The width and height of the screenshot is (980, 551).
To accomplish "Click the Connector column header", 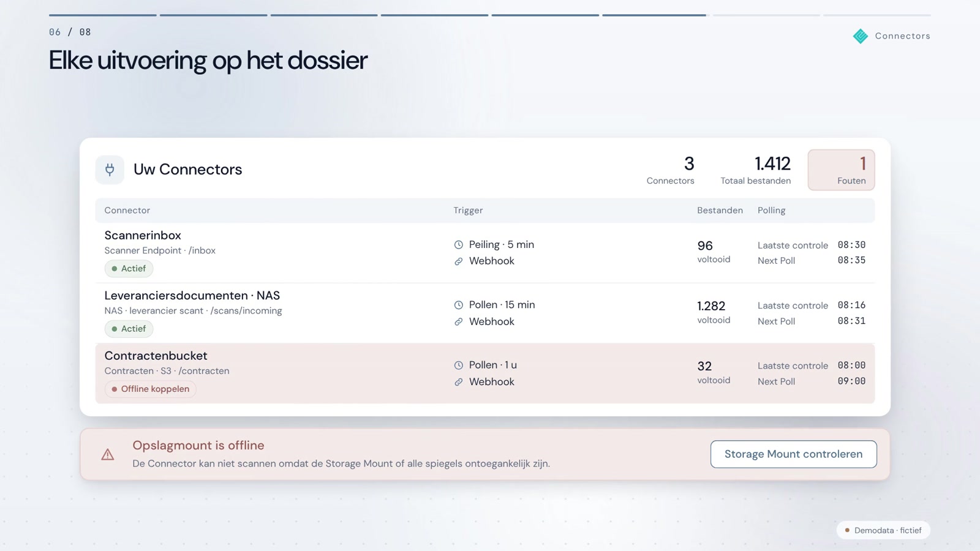I will click(127, 211).
